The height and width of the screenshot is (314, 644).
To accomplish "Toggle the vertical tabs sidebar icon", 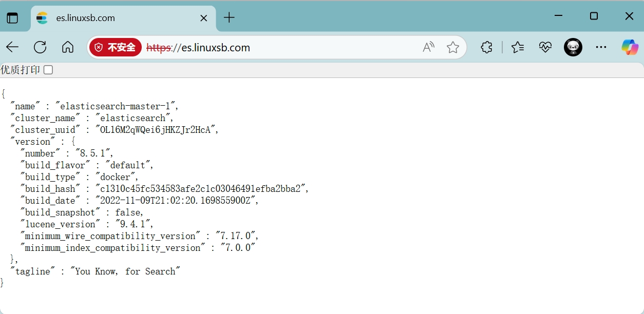I will (12, 18).
